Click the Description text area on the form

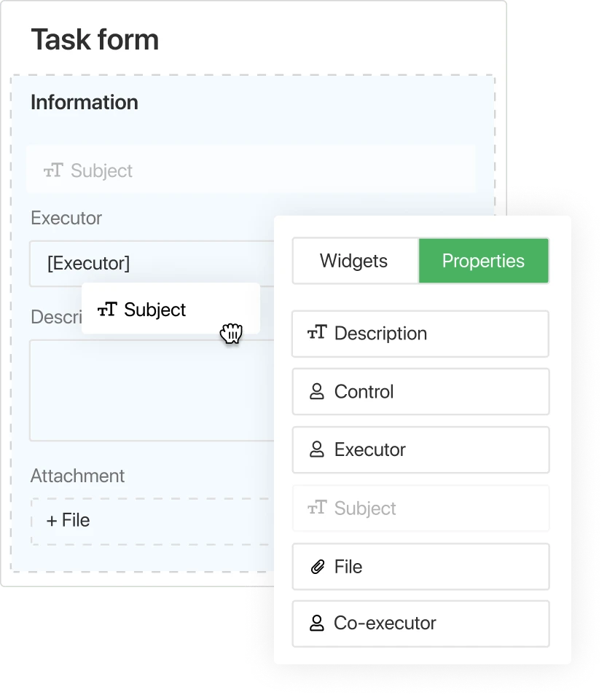click(x=146, y=390)
